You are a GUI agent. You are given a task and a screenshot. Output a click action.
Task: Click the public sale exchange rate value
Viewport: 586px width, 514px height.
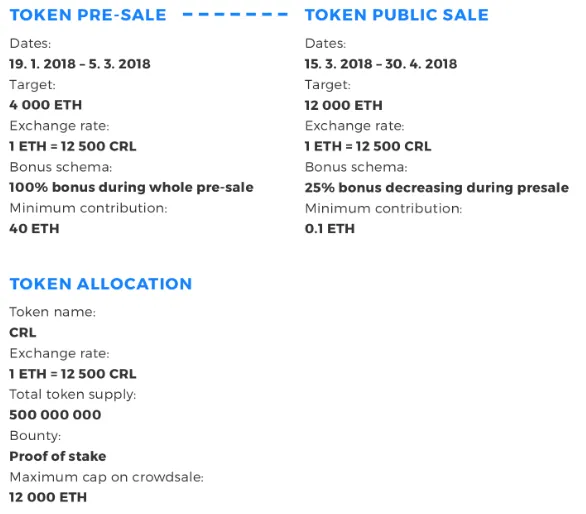(368, 146)
